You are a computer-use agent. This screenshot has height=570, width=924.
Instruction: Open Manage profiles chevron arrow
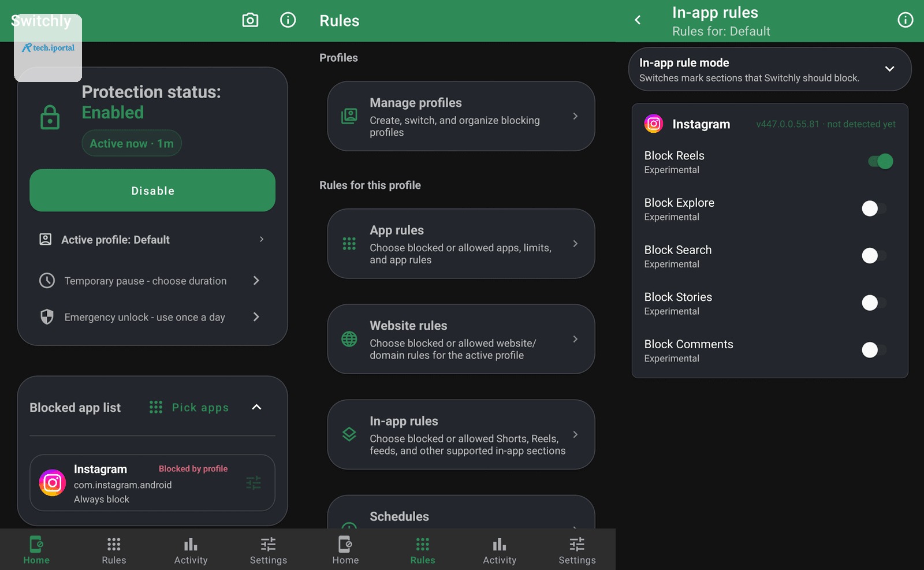pyautogui.click(x=575, y=116)
